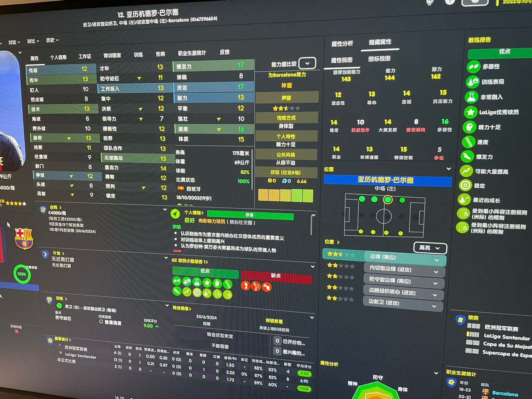Screen dimensions: 532x399
Task: Click the shield icon beside 赛季统计
Action: click(50, 340)
